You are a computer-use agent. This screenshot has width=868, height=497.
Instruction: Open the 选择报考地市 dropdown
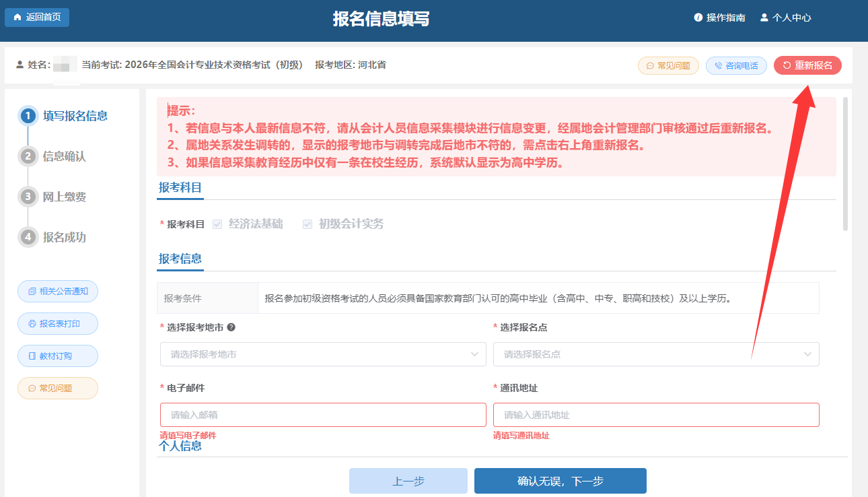click(323, 354)
